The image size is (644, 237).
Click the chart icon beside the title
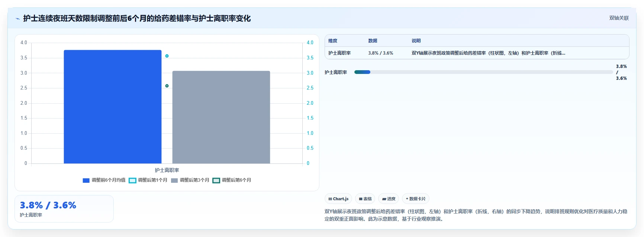17,19
